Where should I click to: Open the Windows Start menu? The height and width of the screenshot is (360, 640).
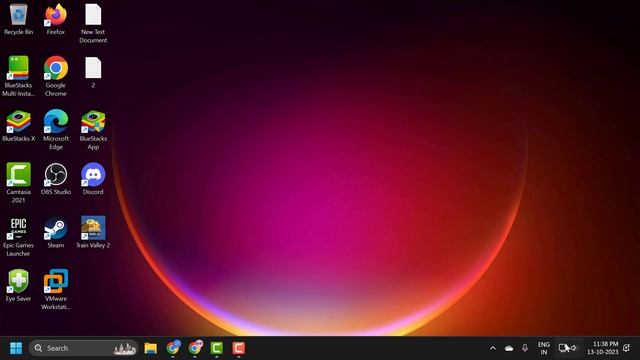(x=16, y=348)
